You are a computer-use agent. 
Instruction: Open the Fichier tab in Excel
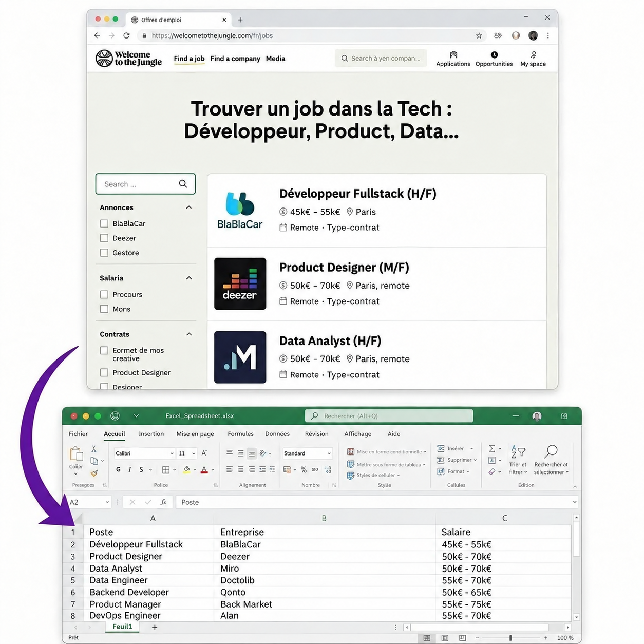79,434
